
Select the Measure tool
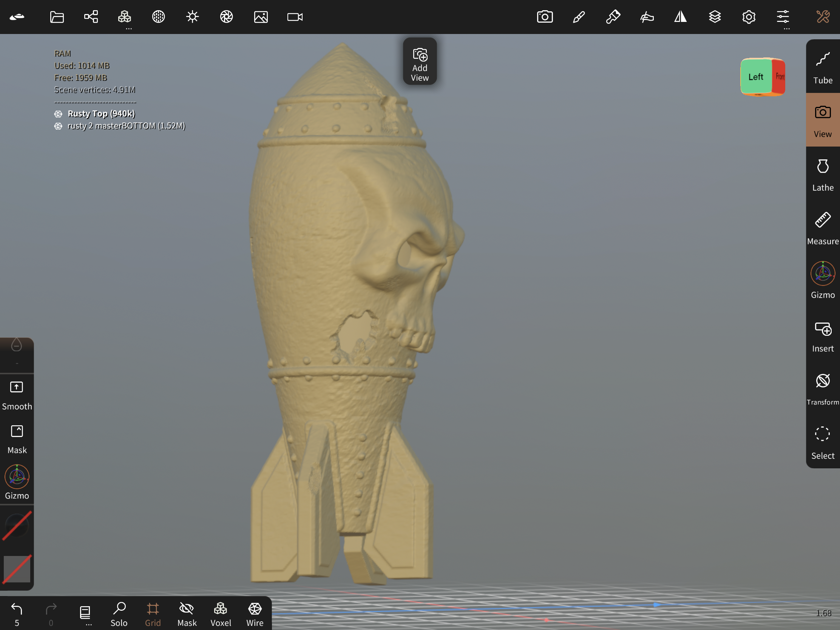823,227
